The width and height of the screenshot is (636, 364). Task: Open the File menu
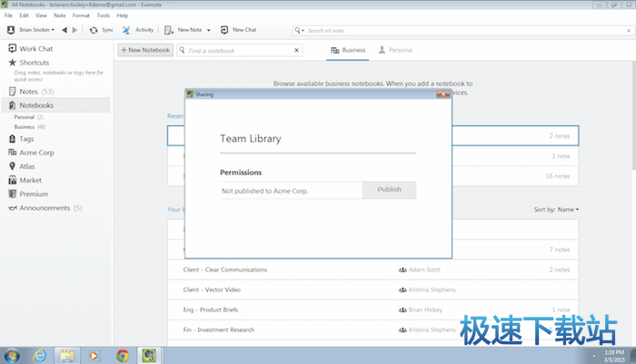click(x=8, y=15)
